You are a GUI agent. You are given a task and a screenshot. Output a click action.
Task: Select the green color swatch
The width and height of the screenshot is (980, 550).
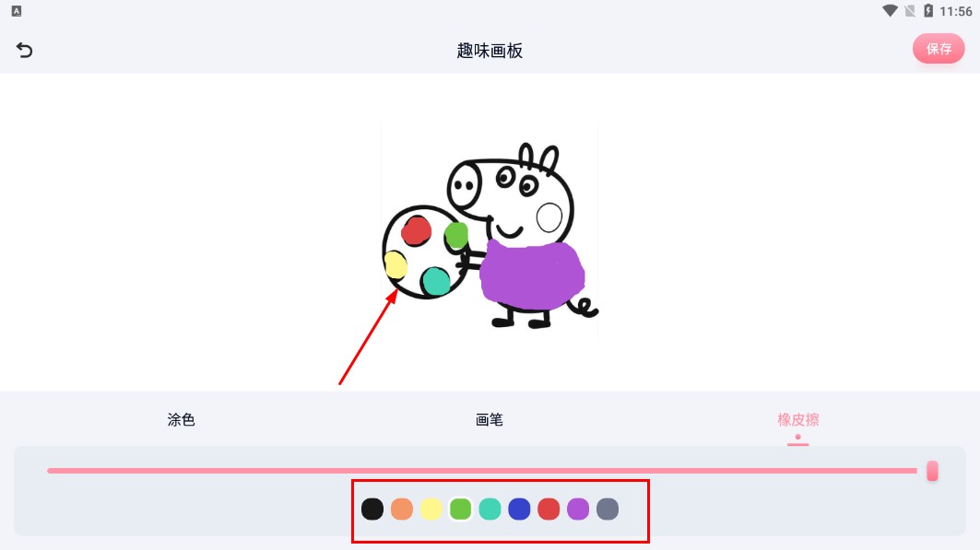[x=461, y=509]
